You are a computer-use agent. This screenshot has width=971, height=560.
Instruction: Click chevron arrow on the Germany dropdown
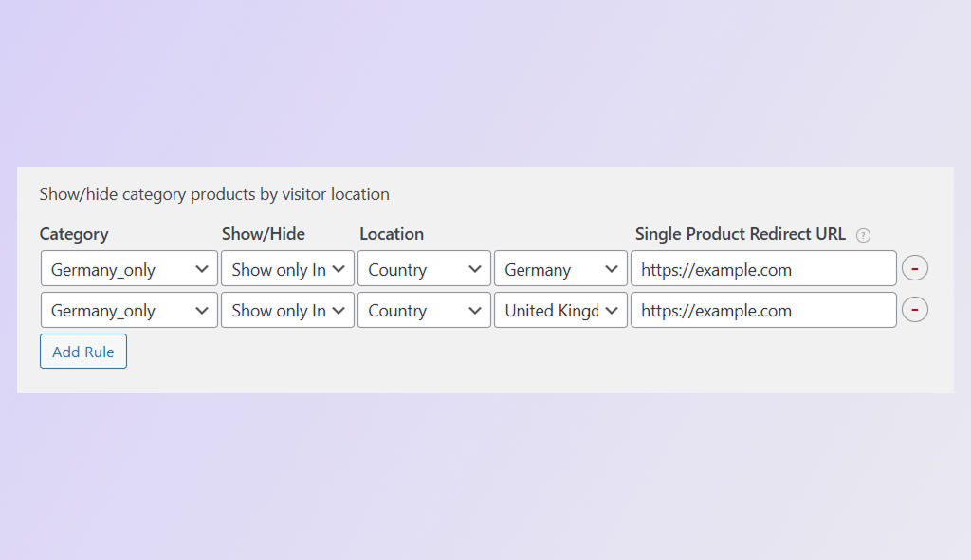[x=612, y=269]
